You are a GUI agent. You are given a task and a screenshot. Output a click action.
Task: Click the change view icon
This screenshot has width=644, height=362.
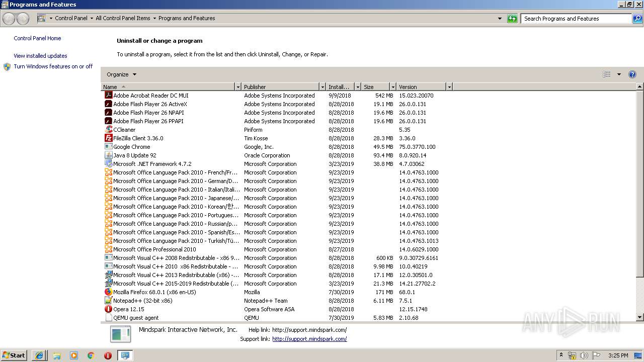(607, 74)
